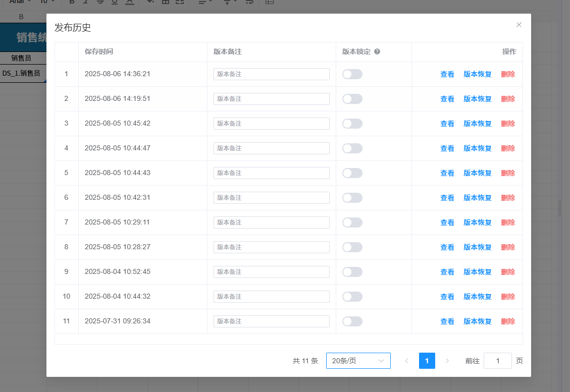This screenshot has width=570, height=392.
Task: Go to next page arrow in pagination
Action: tap(447, 361)
